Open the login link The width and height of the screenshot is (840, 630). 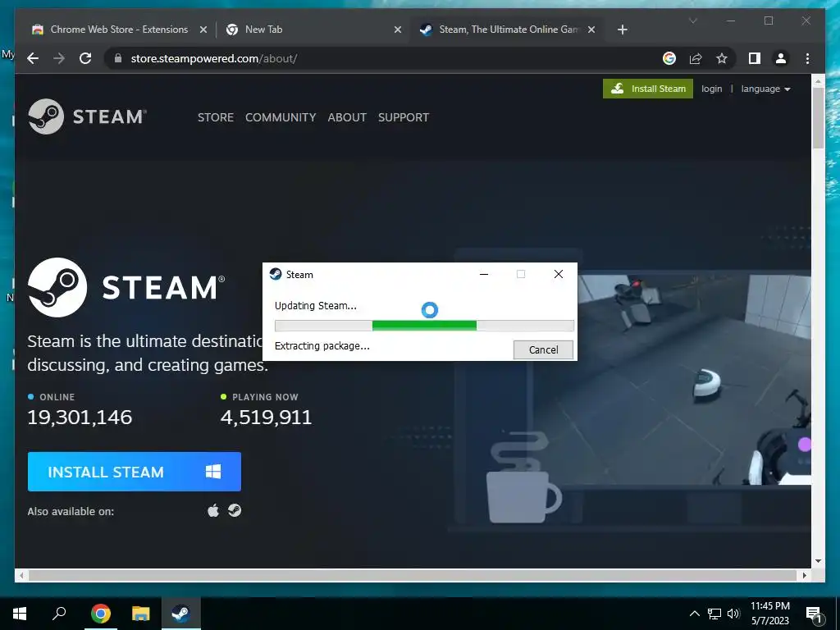point(711,89)
